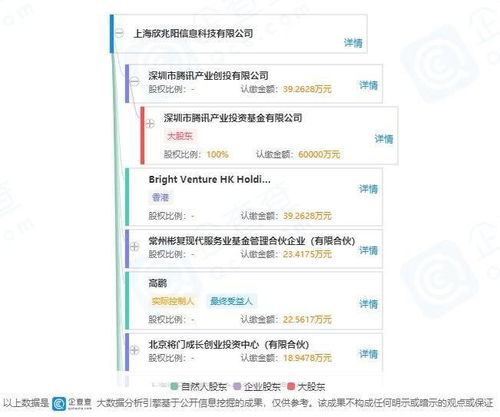Click the red 大股东 tag
The height and width of the screenshot is (417, 500).
(x=180, y=136)
